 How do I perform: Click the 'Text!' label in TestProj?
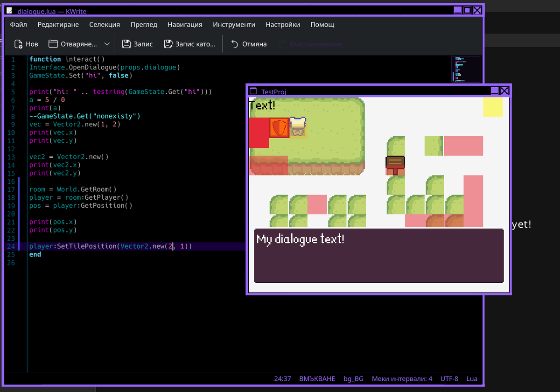[x=262, y=105]
